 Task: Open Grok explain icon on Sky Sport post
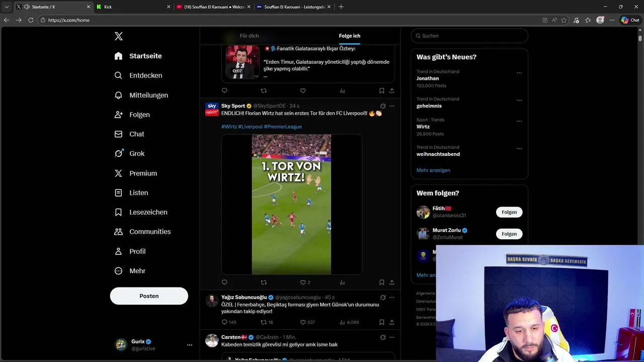(383, 106)
